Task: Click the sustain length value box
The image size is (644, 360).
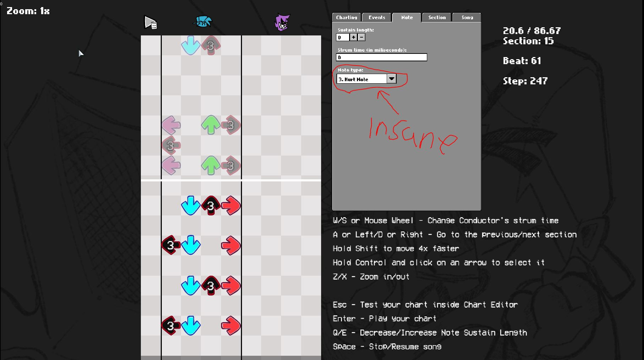Action: tap(342, 37)
